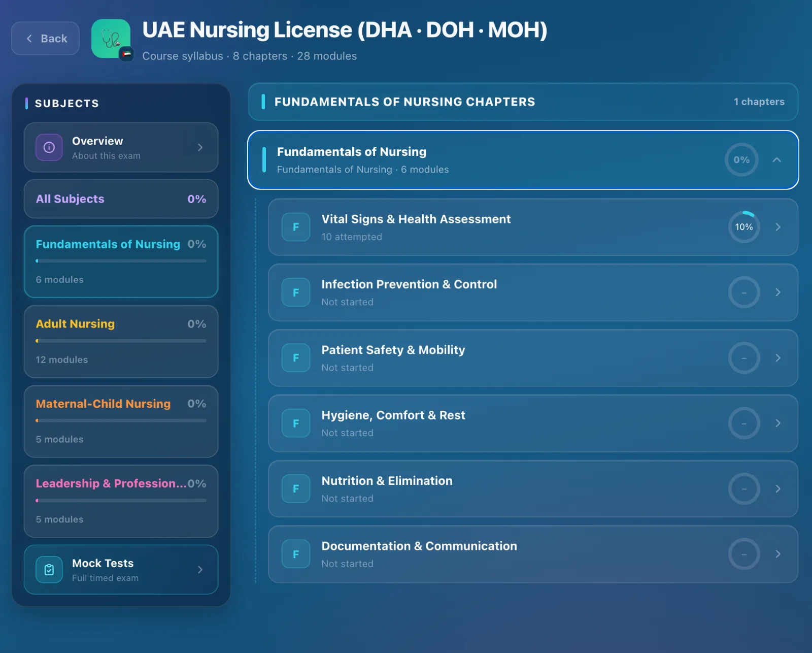Open chevron for Vital Signs module

778,227
